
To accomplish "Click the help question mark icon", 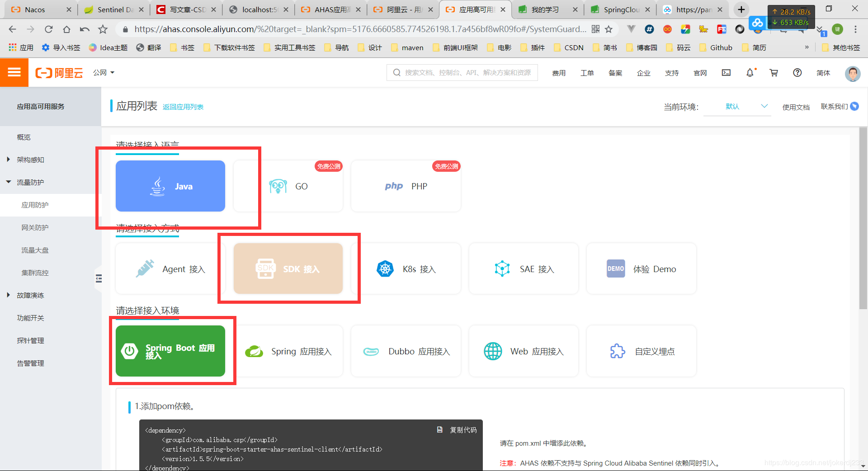I will (797, 73).
